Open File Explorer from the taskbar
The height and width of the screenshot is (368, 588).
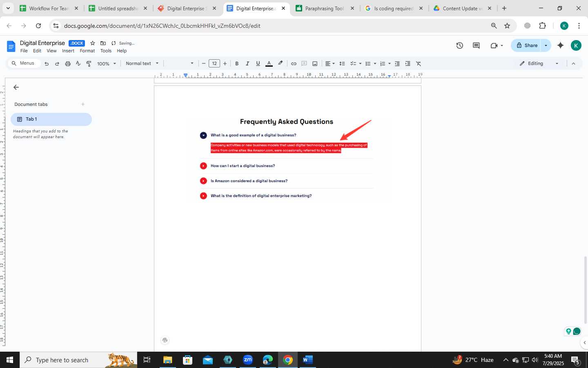(168, 360)
